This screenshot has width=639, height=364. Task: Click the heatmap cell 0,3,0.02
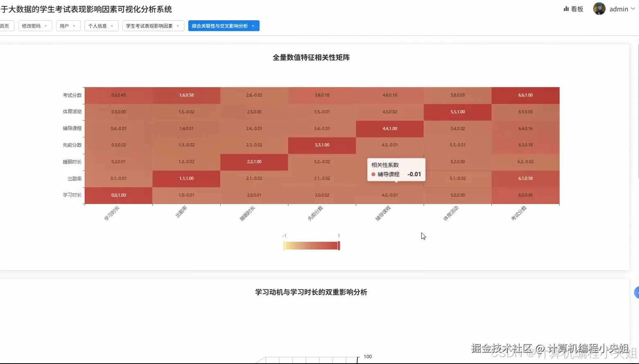click(x=119, y=145)
